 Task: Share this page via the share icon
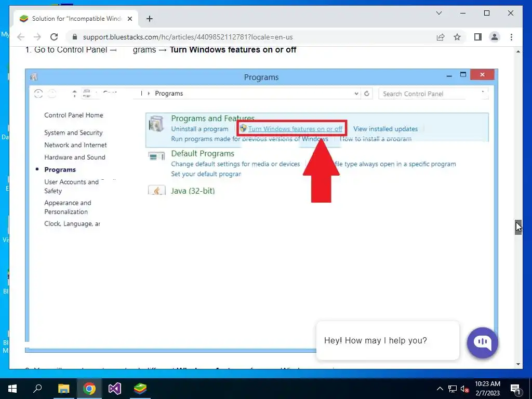[441, 37]
